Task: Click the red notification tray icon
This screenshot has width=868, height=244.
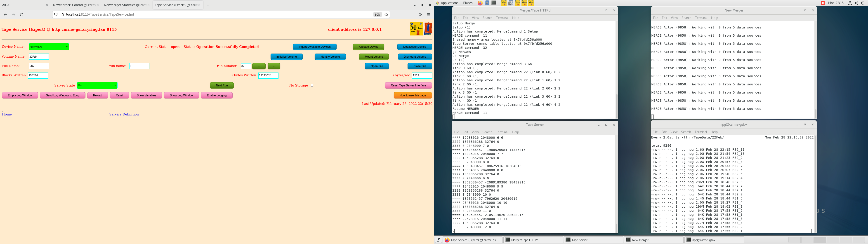Action: coord(823,3)
